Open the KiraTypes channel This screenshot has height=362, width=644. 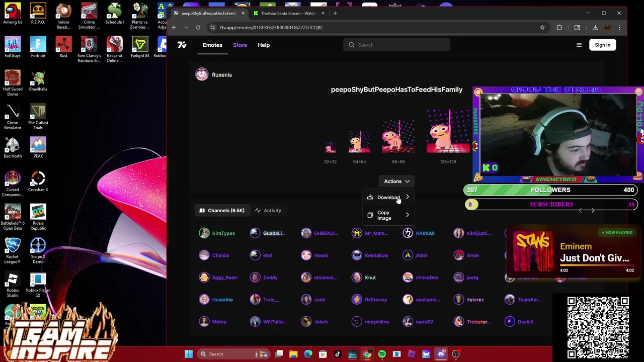coord(217,233)
